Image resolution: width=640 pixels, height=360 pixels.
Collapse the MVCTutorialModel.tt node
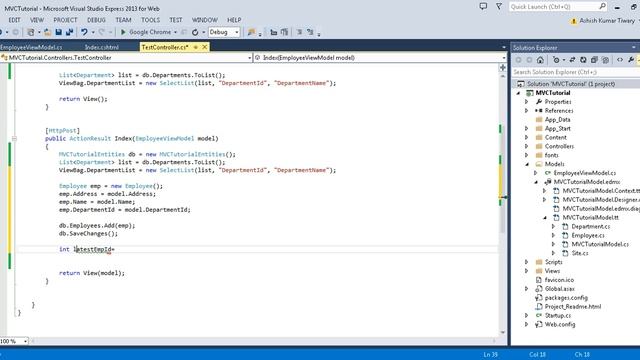(544, 218)
